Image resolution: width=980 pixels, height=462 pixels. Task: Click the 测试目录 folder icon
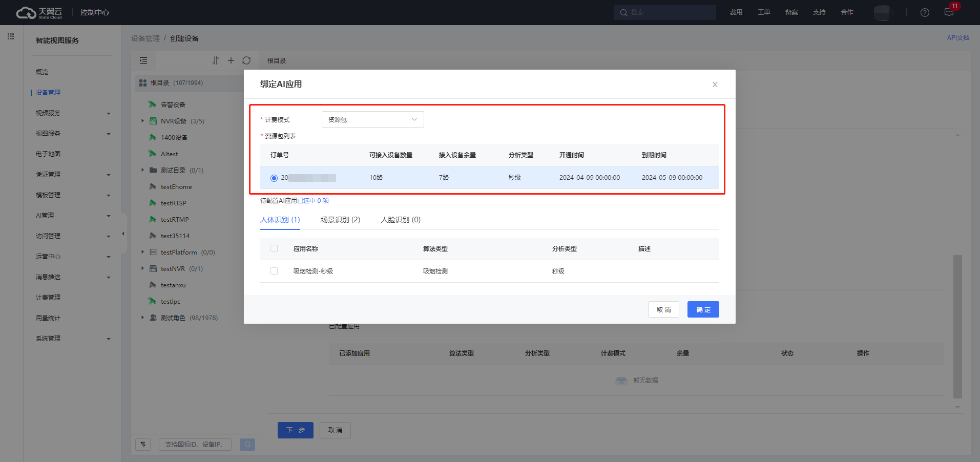click(x=153, y=170)
